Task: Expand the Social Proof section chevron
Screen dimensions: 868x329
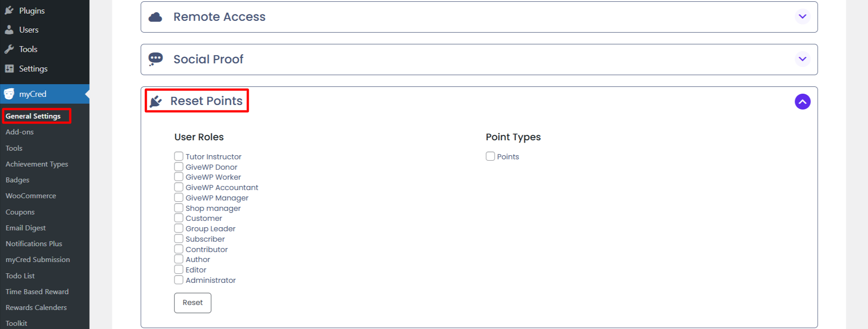Action: click(802, 59)
